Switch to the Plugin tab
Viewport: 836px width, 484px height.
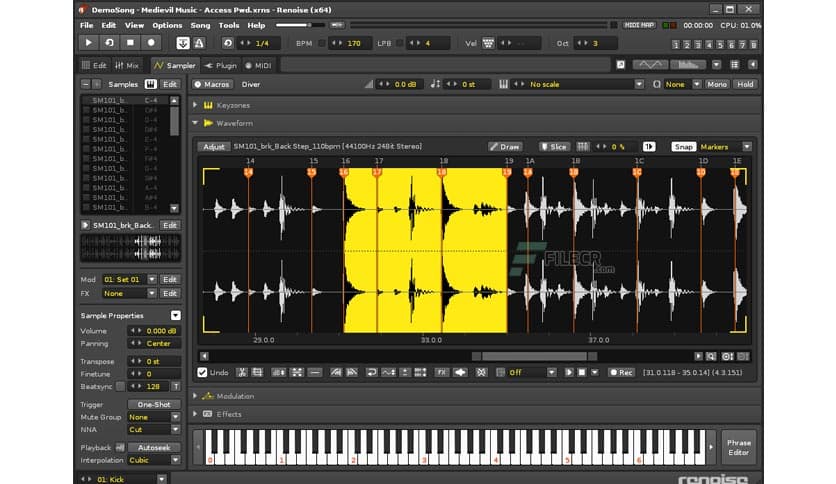click(x=220, y=66)
